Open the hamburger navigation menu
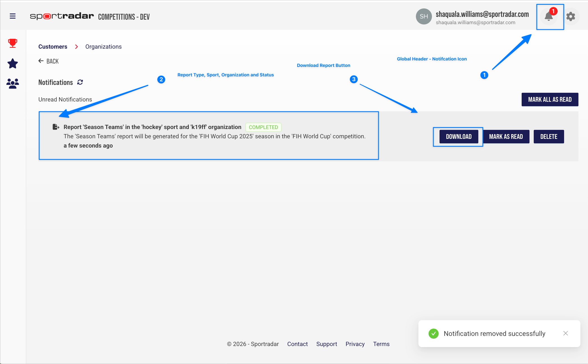The image size is (588, 364). [x=13, y=16]
